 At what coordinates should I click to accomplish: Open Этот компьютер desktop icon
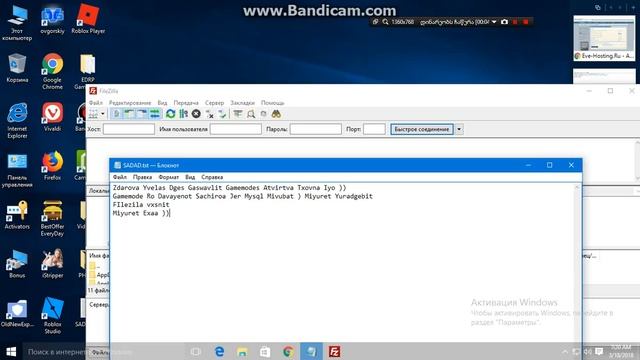pyautogui.click(x=17, y=23)
